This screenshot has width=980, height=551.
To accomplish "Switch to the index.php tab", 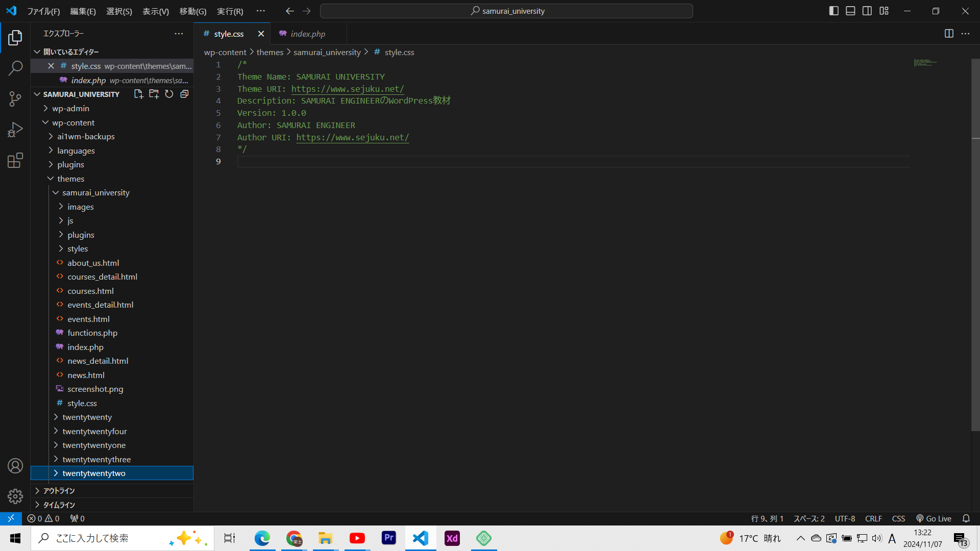I will [307, 34].
